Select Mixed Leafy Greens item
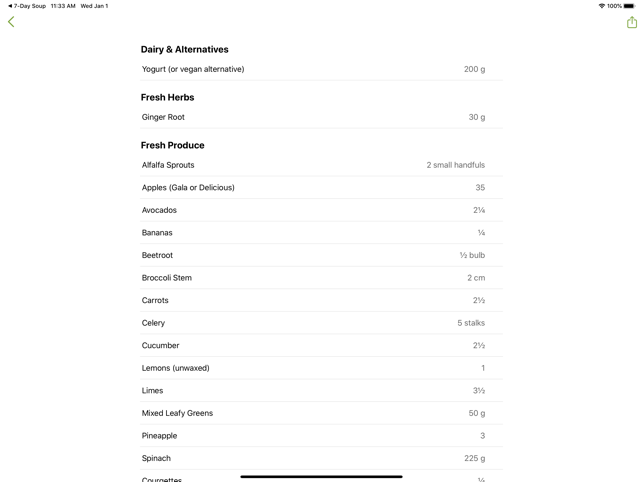The width and height of the screenshot is (643, 482). [313, 413]
